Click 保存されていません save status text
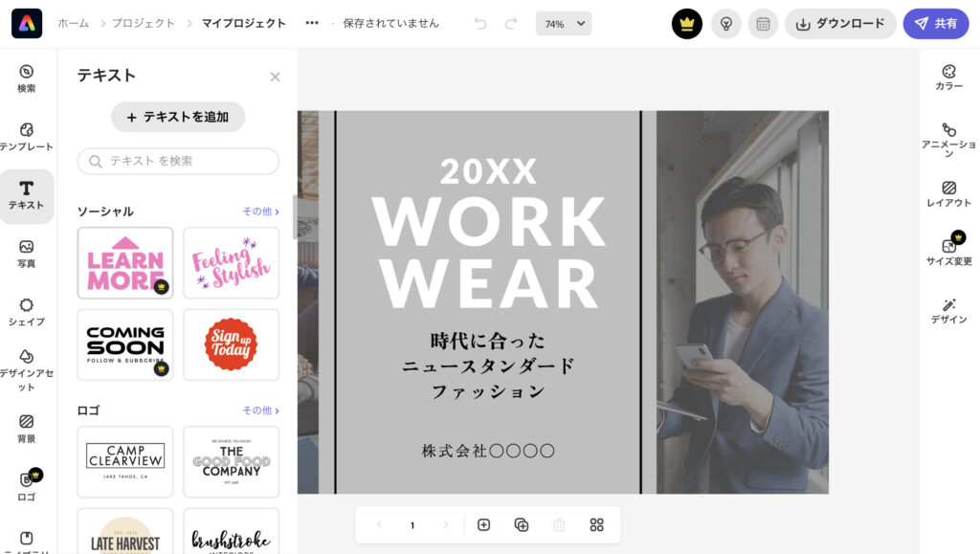 [390, 23]
